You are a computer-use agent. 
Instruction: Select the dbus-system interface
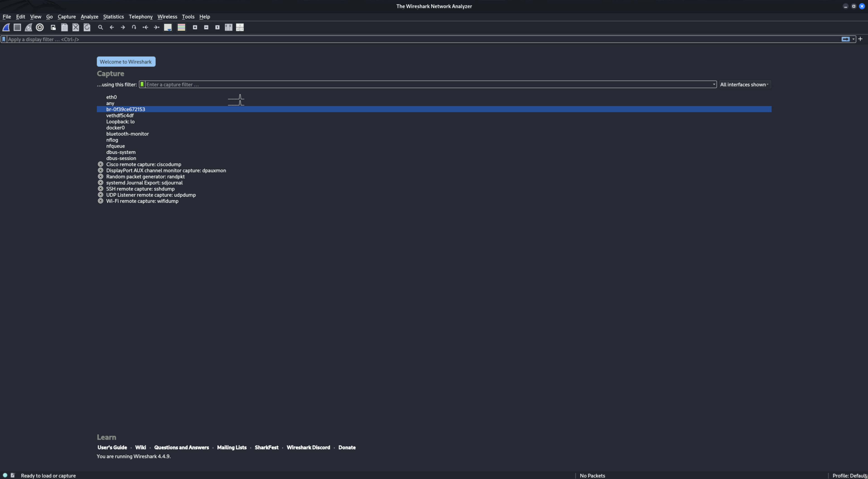(x=434, y=152)
